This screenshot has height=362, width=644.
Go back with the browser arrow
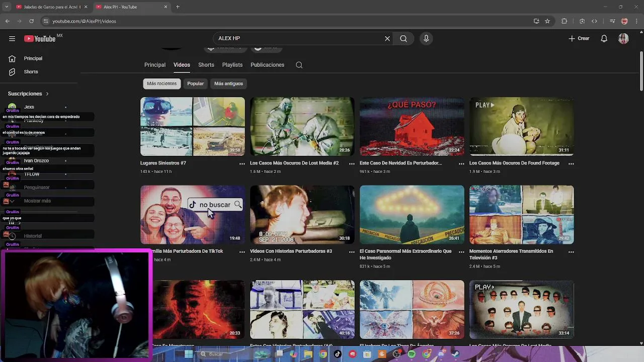click(x=7, y=21)
